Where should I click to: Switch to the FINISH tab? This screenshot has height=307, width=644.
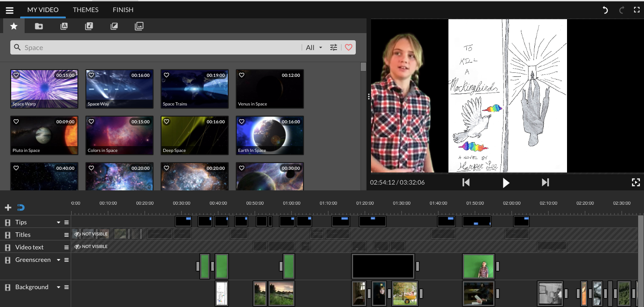coord(123,10)
